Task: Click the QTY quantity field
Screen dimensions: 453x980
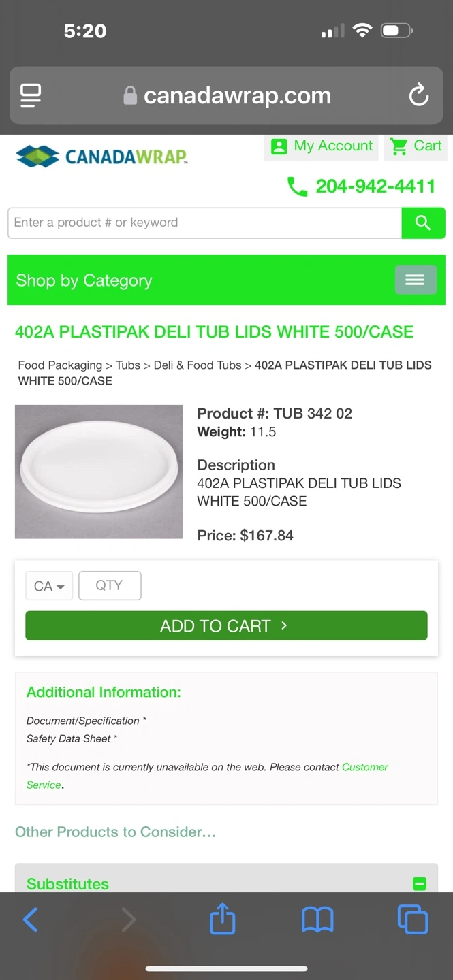Action: [110, 586]
